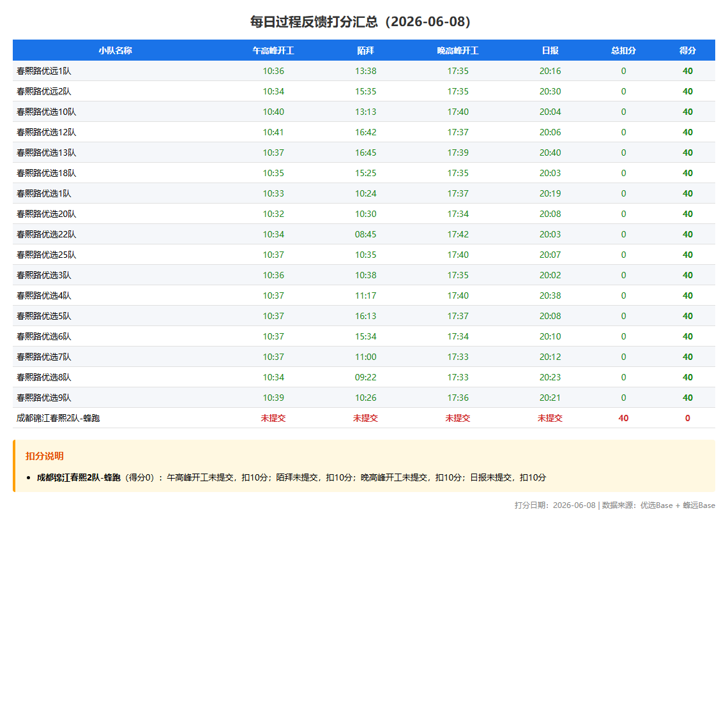Viewport: 728px width, 702px height.
Task: Click the 陌拜 column header
Action: [365, 50]
